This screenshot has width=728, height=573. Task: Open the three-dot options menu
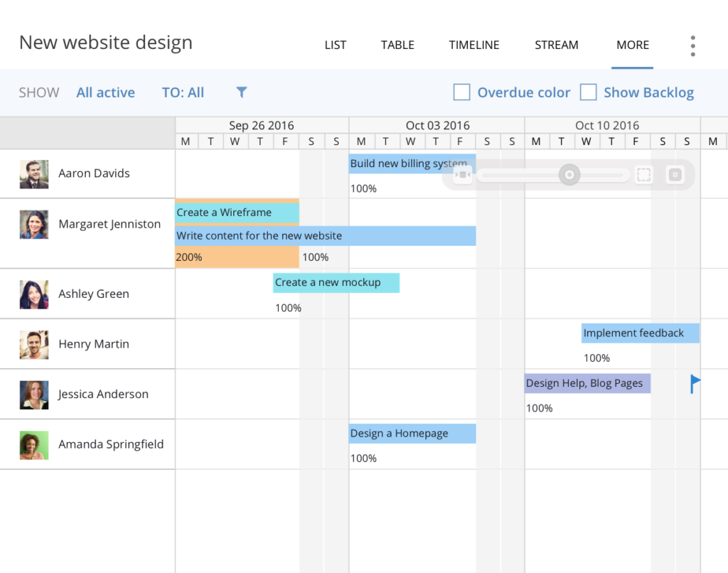tap(692, 45)
